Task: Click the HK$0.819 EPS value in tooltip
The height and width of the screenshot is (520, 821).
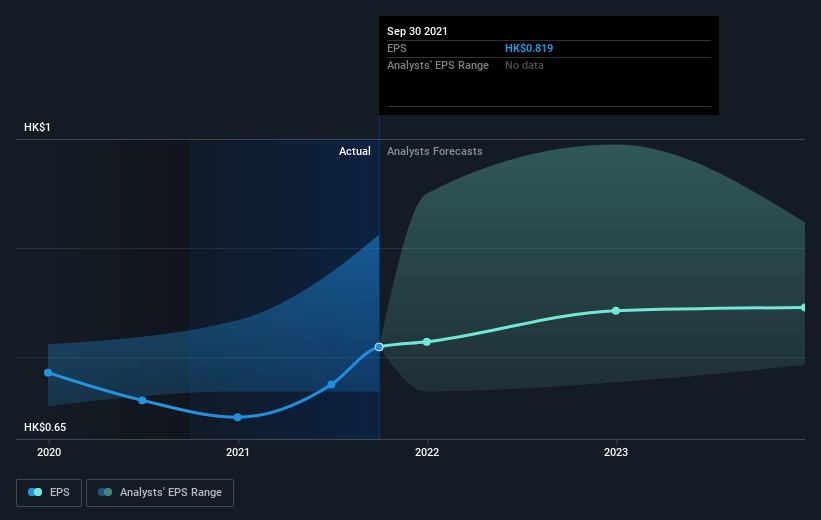Action: point(529,48)
